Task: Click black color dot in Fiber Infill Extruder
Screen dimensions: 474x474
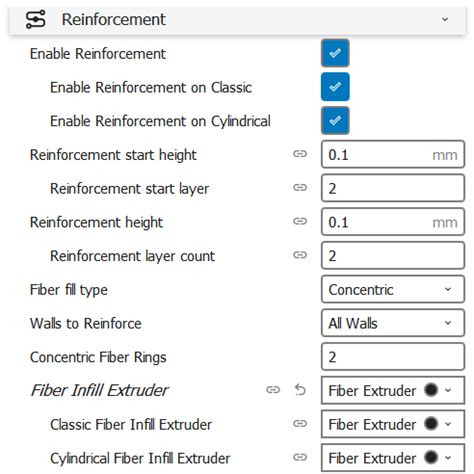Action: pyautogui.click(x=431, y=389)
